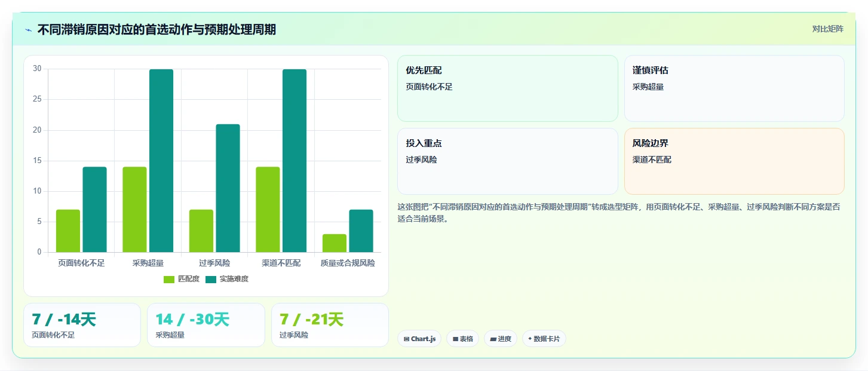868x371 pixels.
Task: Click the icon on the 数据卡片 tag
Action: pos(530,339)
